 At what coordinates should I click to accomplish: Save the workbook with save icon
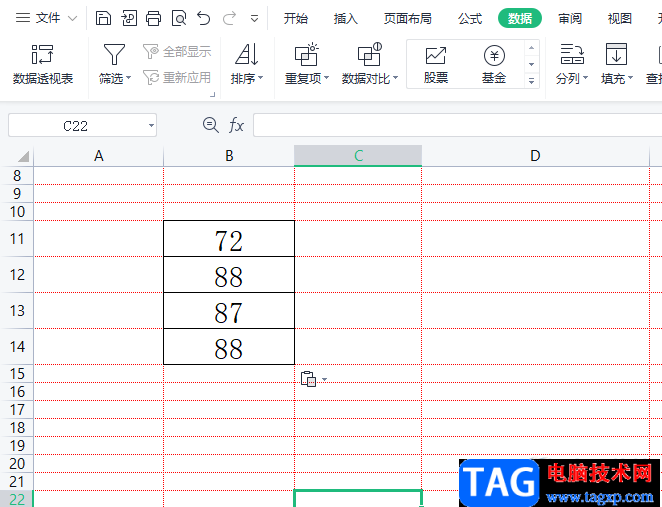103,19
